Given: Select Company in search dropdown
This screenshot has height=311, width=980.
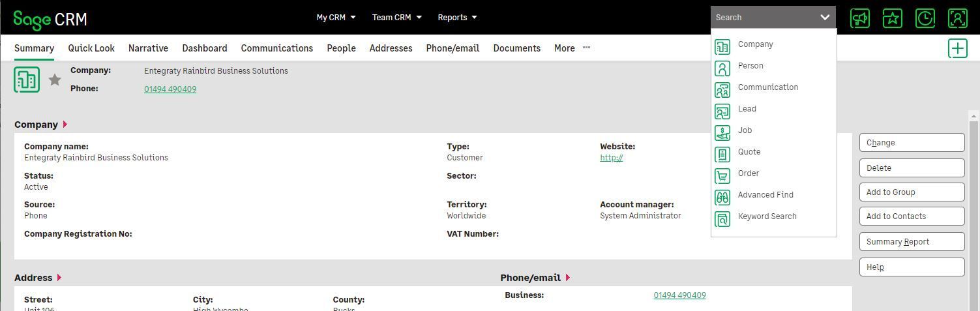Looking at the screenshot, I should tap(755, 44).
